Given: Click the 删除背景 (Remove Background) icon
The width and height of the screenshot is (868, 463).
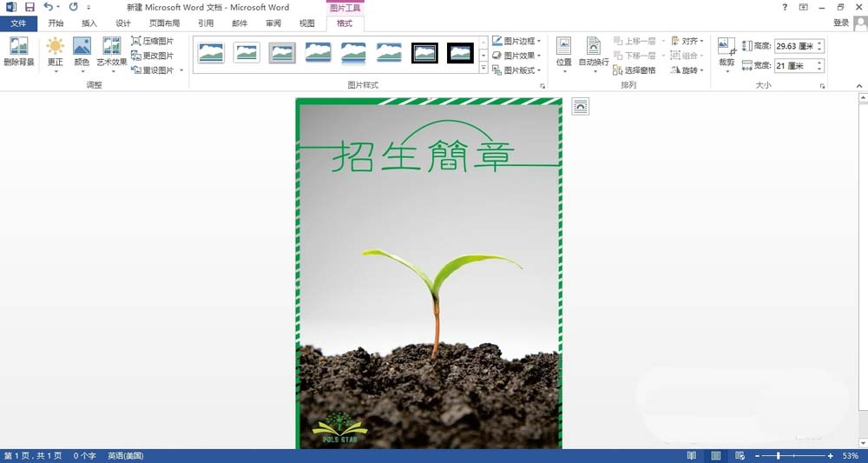Looking at the screenshot, I should 18,46.
